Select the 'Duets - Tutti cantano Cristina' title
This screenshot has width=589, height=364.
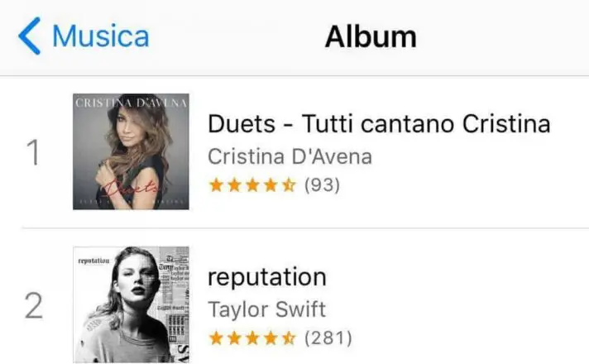tap(378, 124)
